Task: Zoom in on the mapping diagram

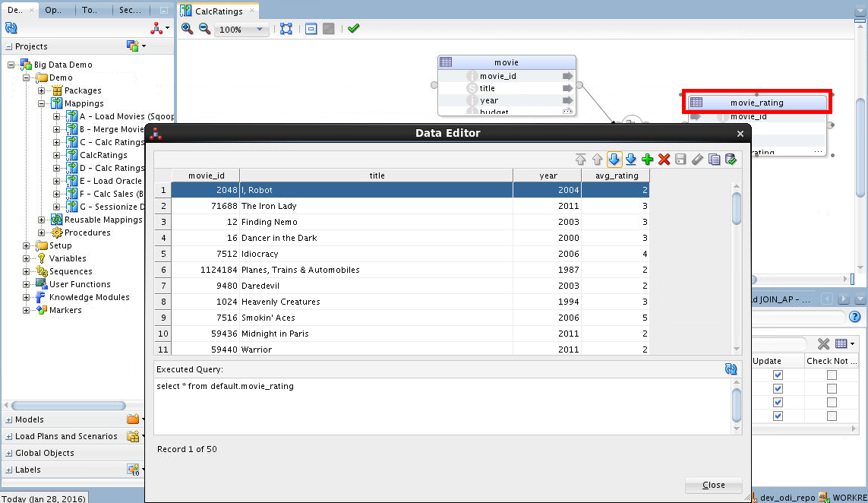Action: point(186,28)
